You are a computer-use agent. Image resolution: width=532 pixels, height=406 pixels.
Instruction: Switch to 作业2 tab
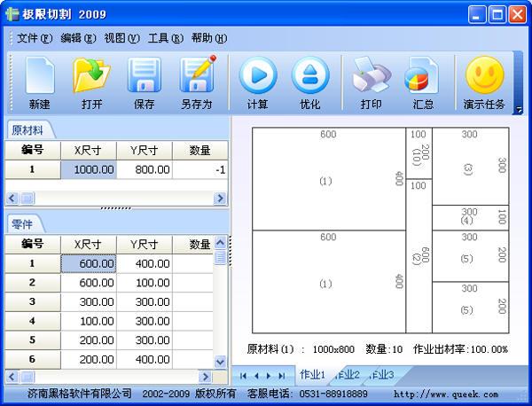point(348,375)
